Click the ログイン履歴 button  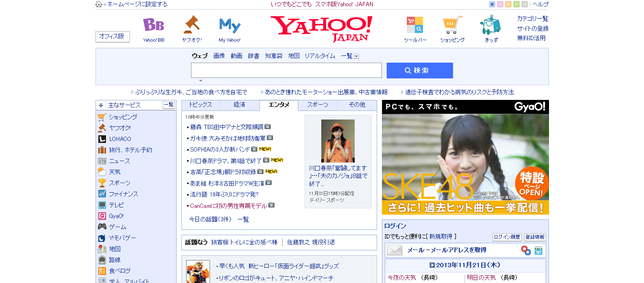(x=507, y=237)
